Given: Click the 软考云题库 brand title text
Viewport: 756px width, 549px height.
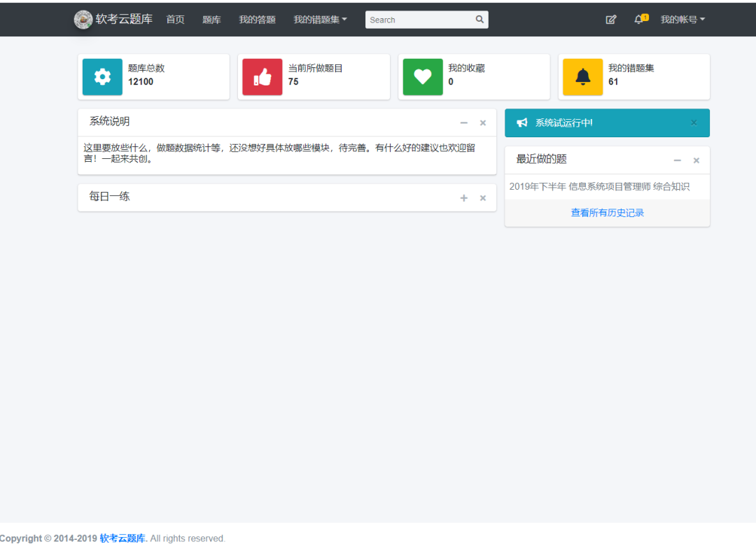Looking at the screenshot, I should point(124,19).
